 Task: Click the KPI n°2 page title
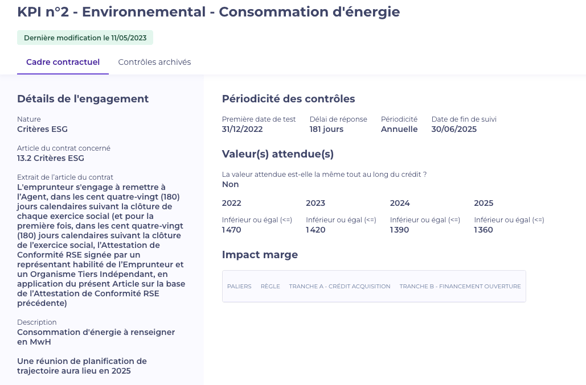(x=209, y=12)
